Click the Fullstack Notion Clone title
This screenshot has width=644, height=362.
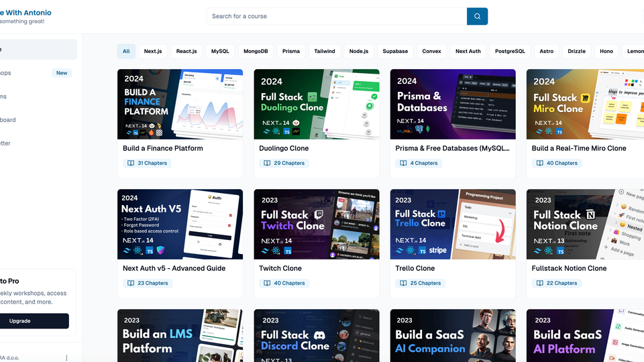click(x=569, y=268)
